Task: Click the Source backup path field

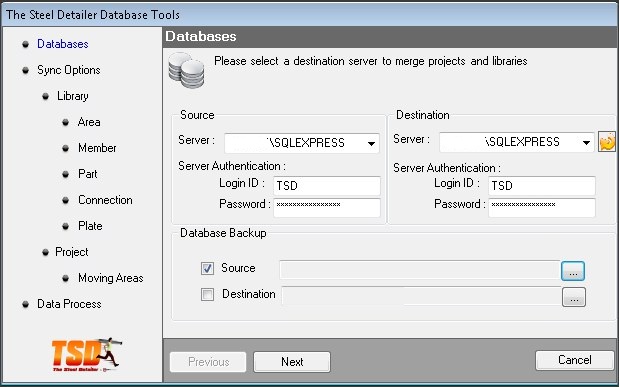Action: (x=420, y=271)
